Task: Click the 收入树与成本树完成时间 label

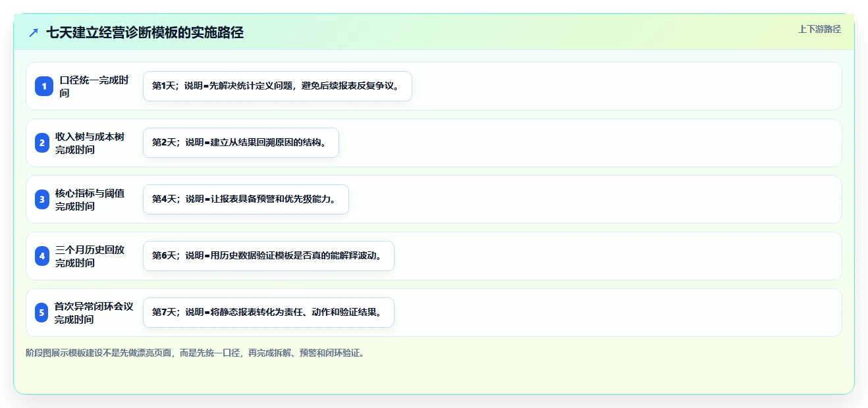Action: [x=90, y=143]
